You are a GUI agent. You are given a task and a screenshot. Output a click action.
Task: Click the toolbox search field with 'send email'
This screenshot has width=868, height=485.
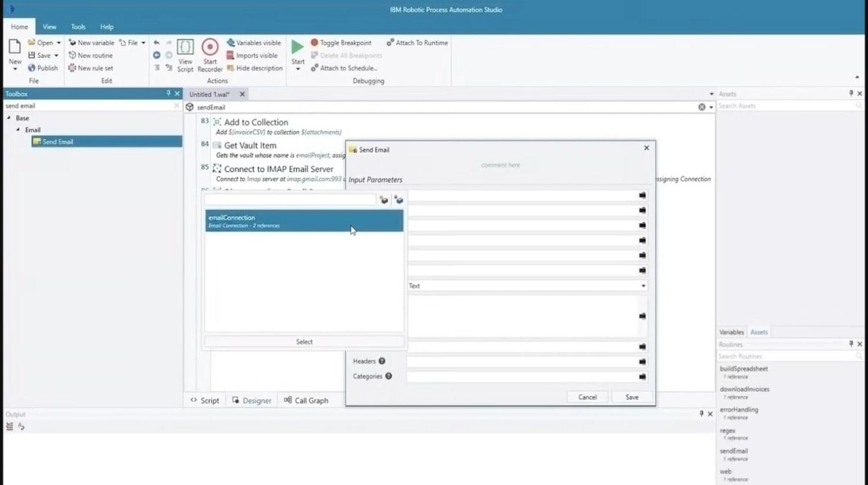[88, 106]
